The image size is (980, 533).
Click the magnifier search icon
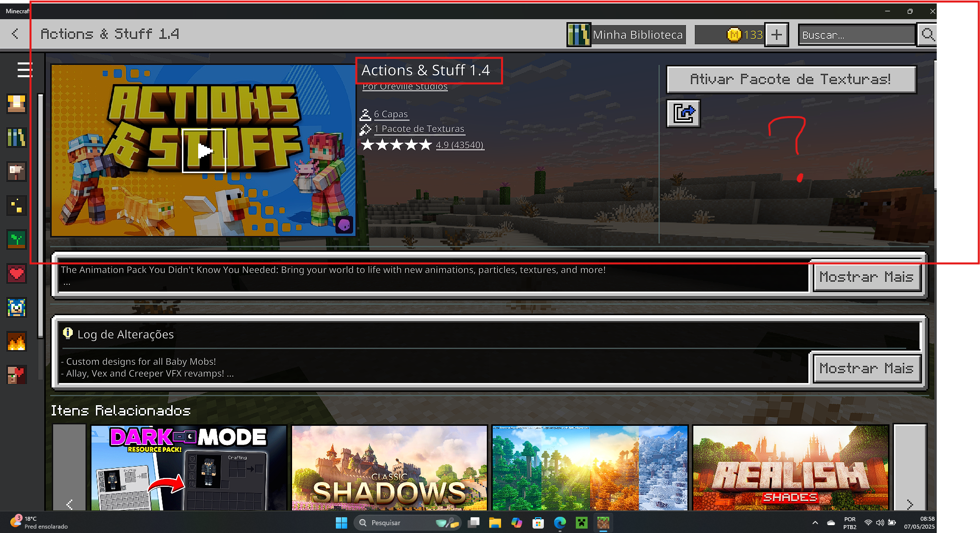927,35
